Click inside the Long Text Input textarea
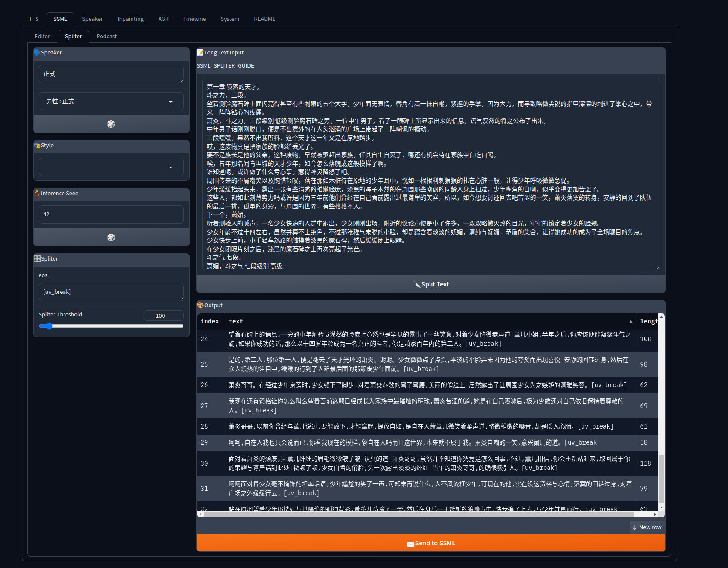The width and height of the screenshot is (728, 568). [431, 174]
